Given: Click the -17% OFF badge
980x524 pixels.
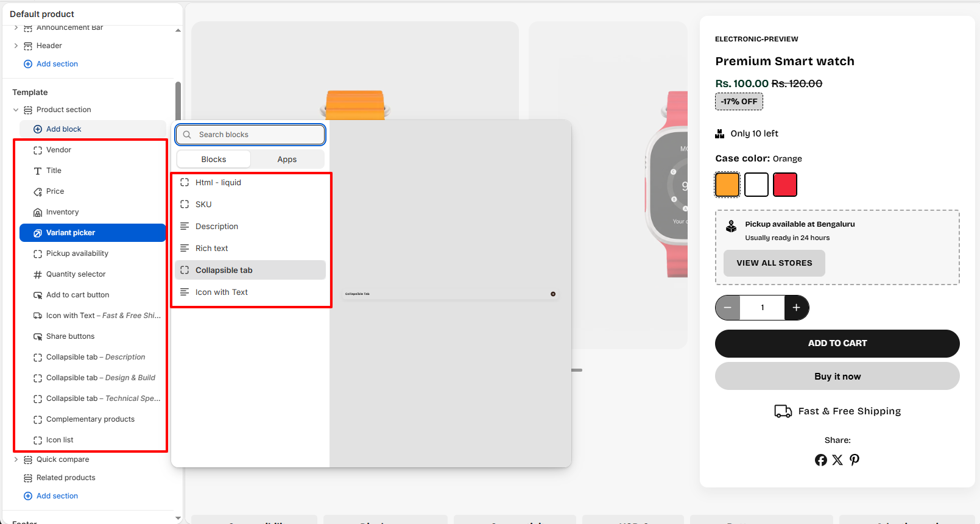Looking at the screenshot, I should [739, 102].
